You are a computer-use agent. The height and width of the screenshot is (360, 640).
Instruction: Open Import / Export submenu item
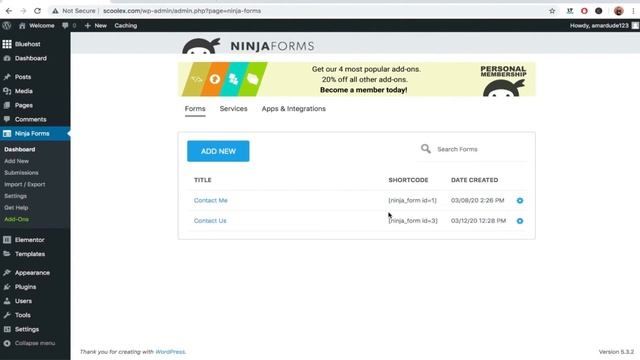pos(24,184)
